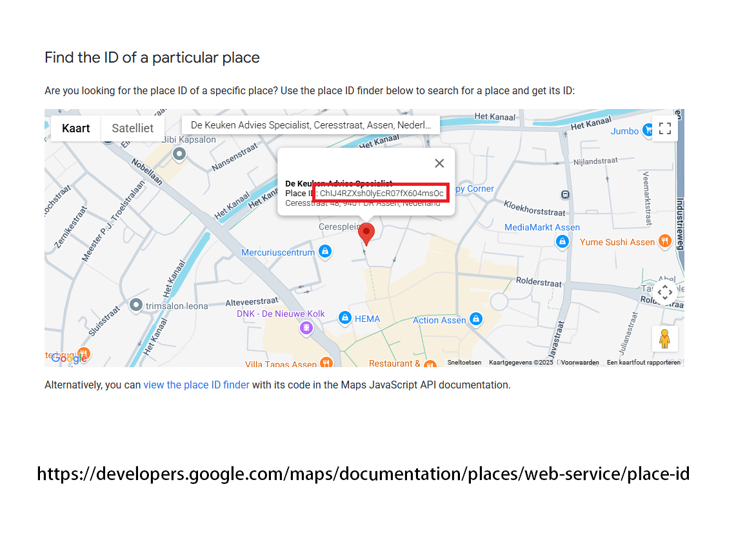Open the Sneltoetsen keyboard shortcuts link

pyautogui.click(x=464, y=363)
